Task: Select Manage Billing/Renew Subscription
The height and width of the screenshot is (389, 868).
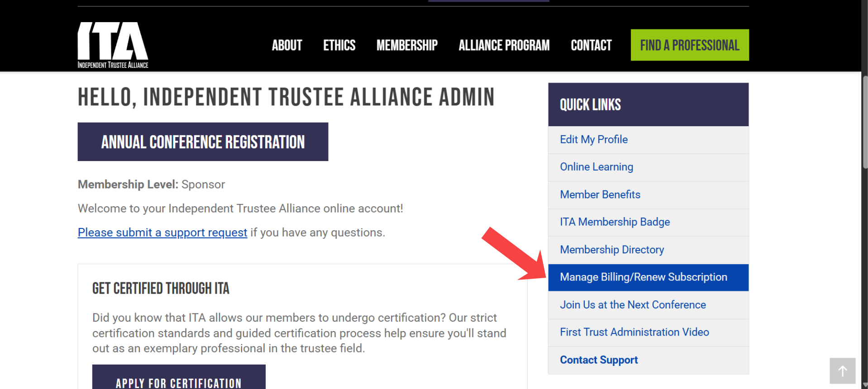Action: pos(643,277)
